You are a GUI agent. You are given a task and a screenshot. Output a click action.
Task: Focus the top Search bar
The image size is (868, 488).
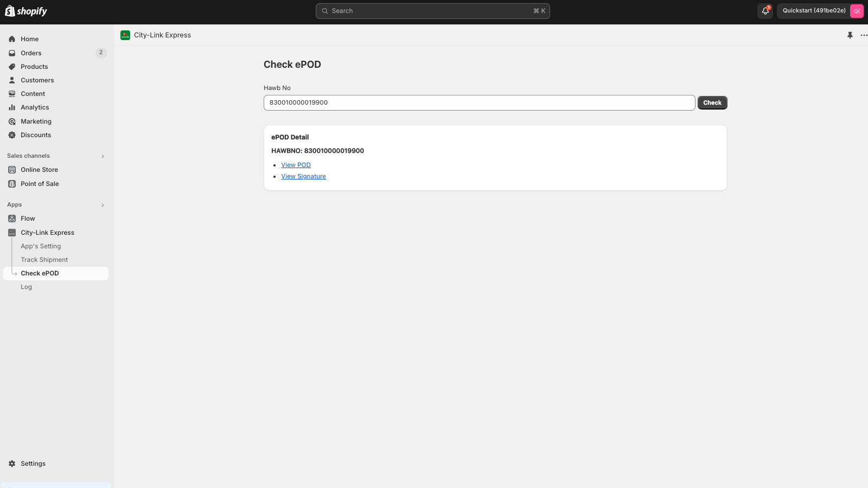pos(432,11)
